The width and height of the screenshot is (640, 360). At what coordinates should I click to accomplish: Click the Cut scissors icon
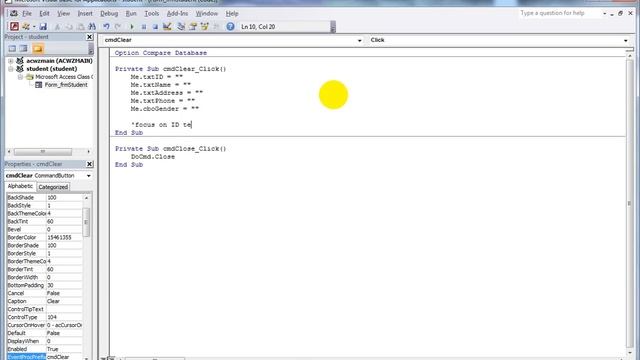pyautogui.click(x=57, y=27)
